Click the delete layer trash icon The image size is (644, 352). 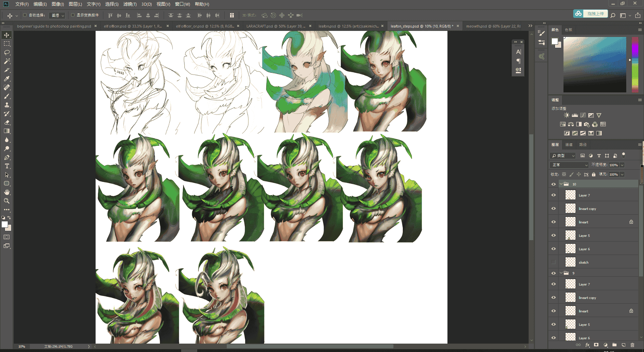click(632, 345)
